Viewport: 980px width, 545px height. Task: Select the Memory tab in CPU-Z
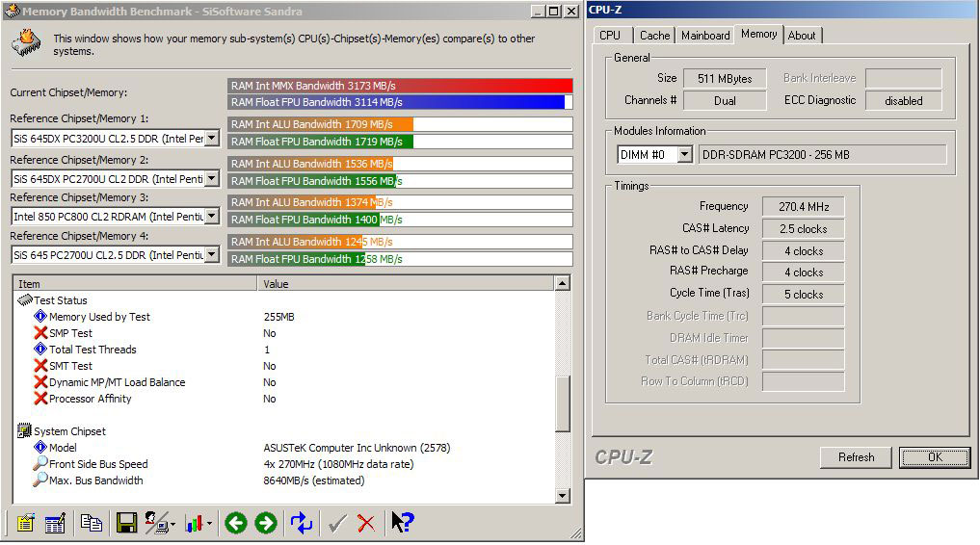(758, 35)
